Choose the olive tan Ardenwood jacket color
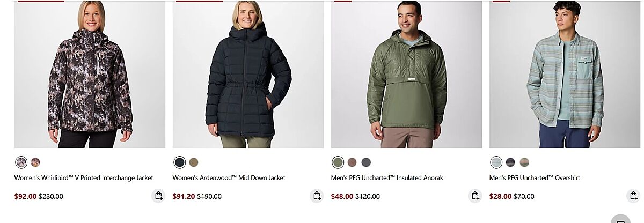The image size is (644, 223). (194, 162)
